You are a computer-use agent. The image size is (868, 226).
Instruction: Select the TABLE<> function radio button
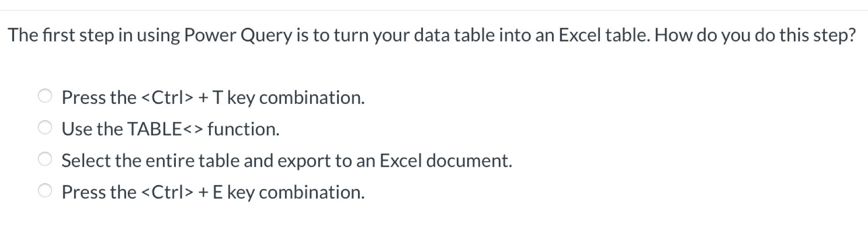[45, 128]
